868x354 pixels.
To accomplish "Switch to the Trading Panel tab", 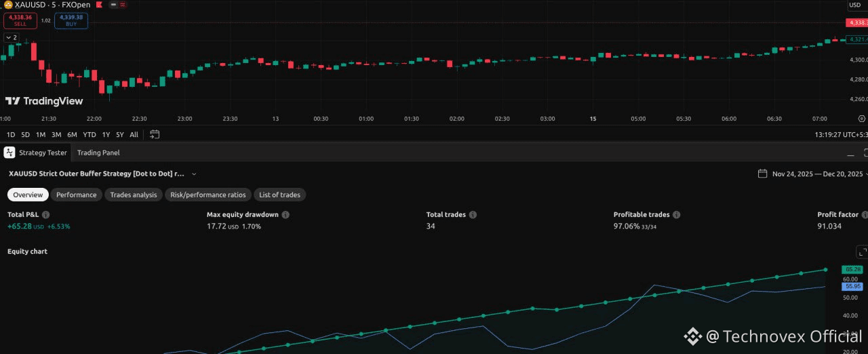I will point(98,153).
